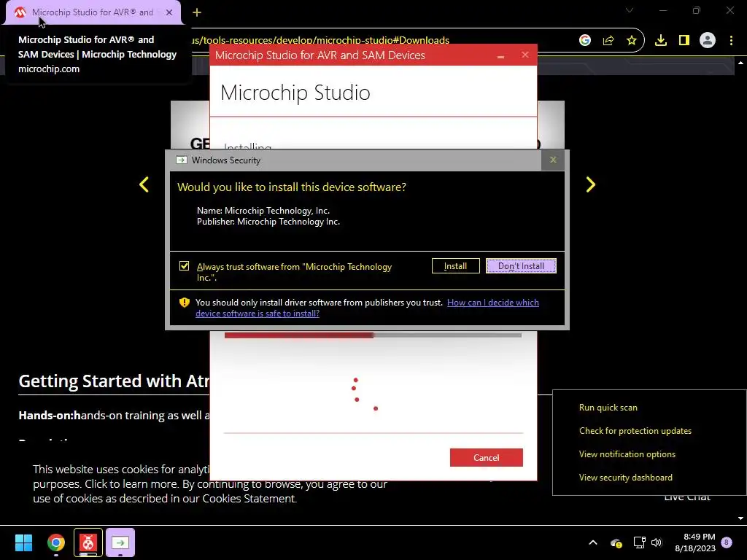The width and height of the screenshot is (747, 560).
Task: Switch to the Microchip Studio browser tab
Action: [93, 12]
